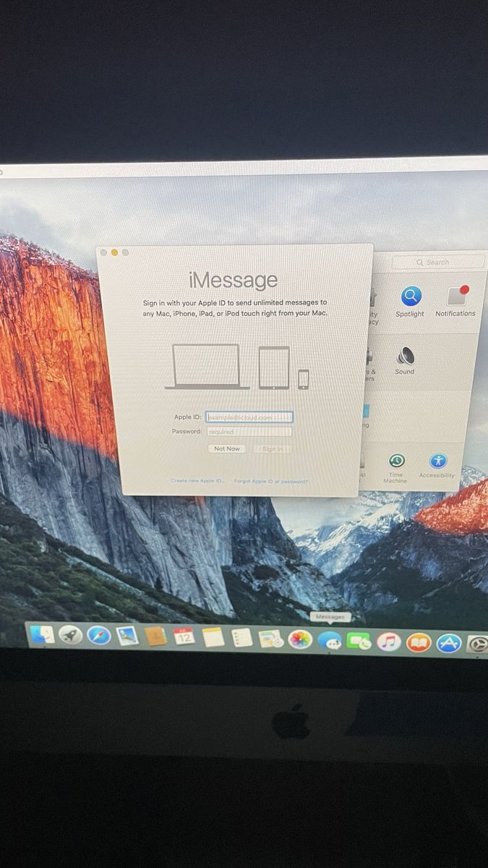Click Messages speech bubble Dock icon

(330, 640)
